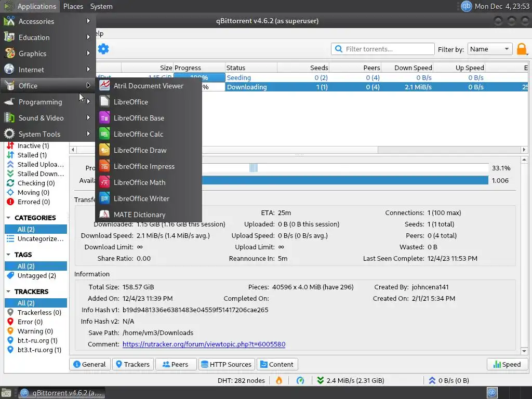
Task: Select Trackerless (0) tracker filter
Action: (36, 312)
